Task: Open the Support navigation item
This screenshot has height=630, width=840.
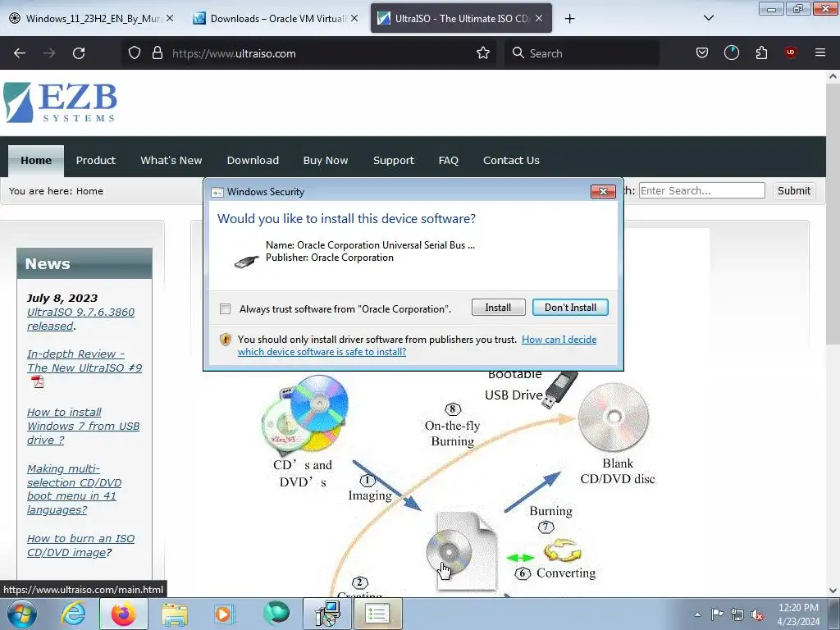Action: pos(393,160)
